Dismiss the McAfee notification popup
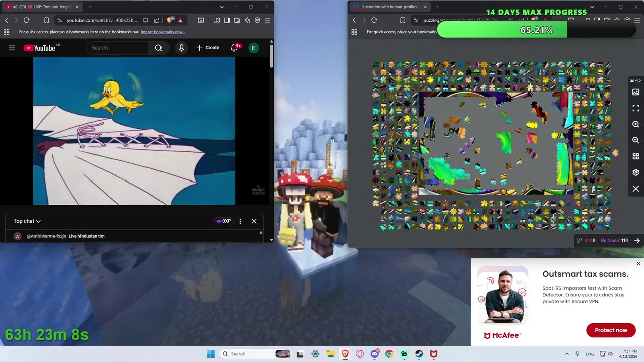This screenshot has height=362, width=644. click(x=638, y=264)
